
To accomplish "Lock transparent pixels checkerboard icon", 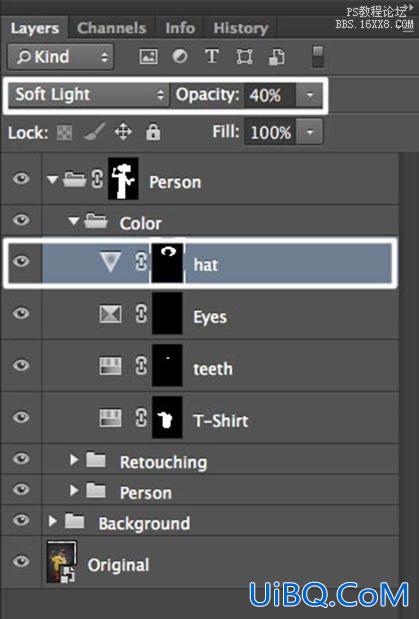I will (64, 133).
